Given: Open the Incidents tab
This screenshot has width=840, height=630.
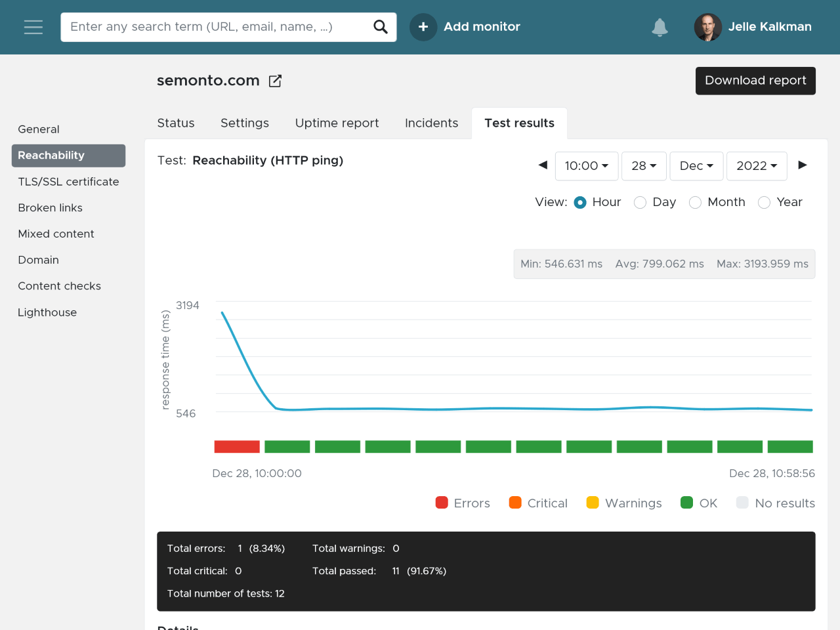Looking at the screenshot, I should coord(431,123).
